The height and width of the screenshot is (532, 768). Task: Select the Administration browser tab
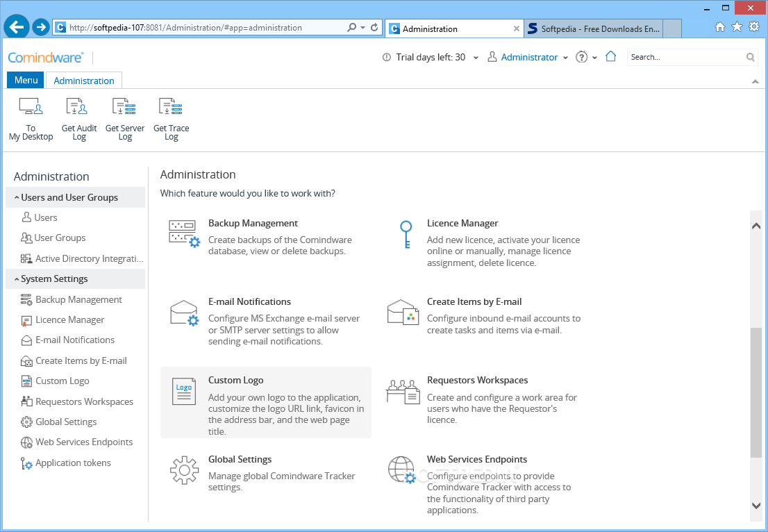click(x=454, y=29)
